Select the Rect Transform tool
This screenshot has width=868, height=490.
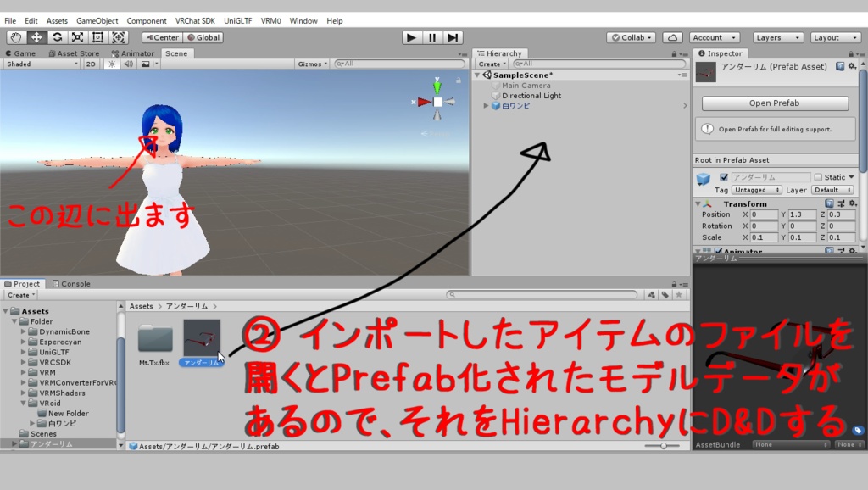pyautogui.click(x=97, y=37)
